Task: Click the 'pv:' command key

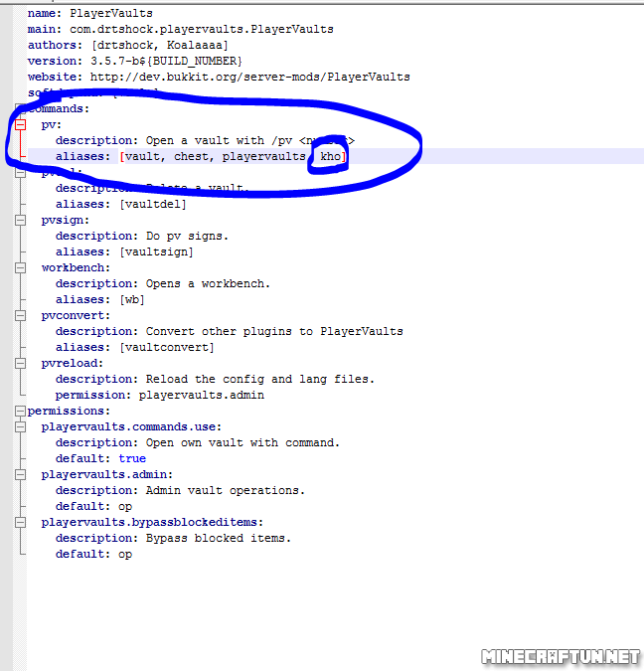Action: (x=52, y=124)
